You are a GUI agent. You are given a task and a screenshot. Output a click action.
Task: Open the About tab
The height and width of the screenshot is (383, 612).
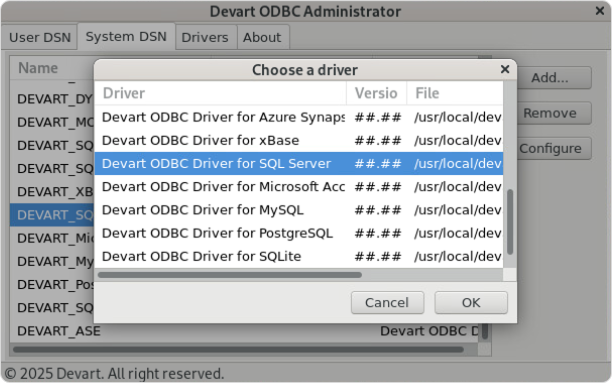tap(262, 37)
